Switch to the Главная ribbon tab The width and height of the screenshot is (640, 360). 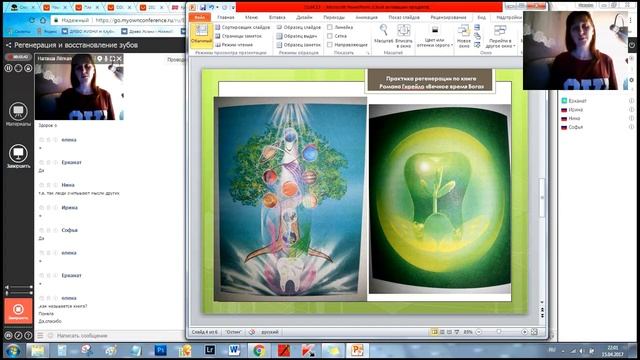pos(226,18)
